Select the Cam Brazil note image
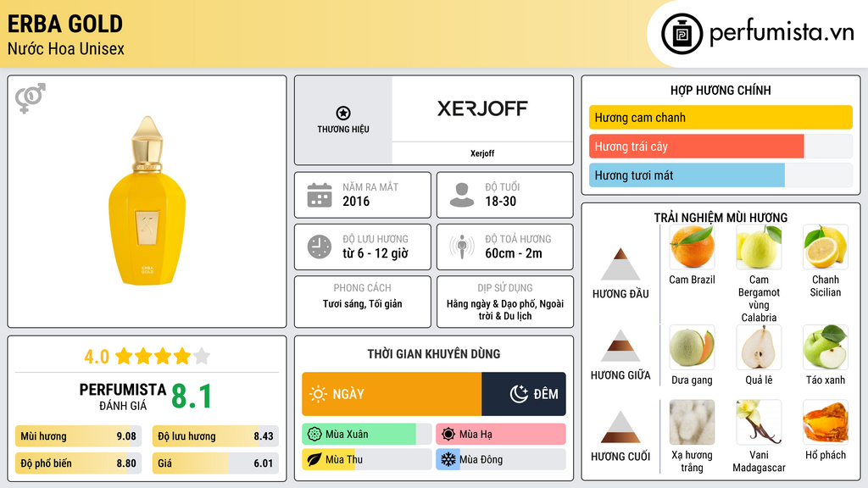This screenshot has width=868, height=488. pos(692,247)
